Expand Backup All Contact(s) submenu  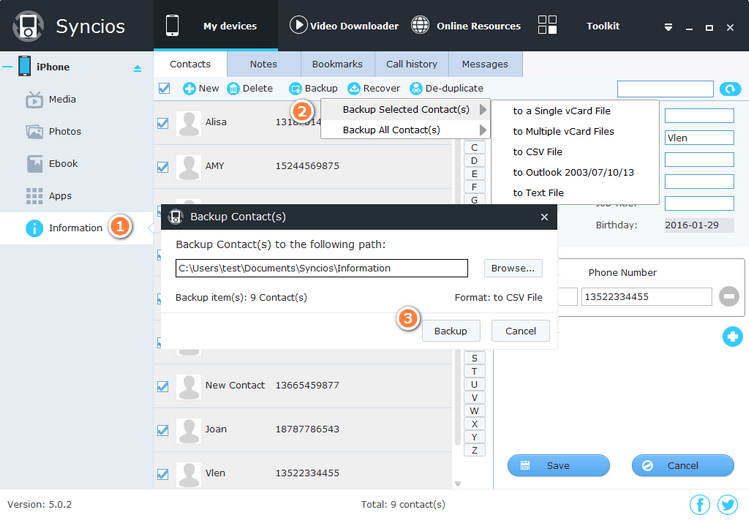click(x=406, y=130)
